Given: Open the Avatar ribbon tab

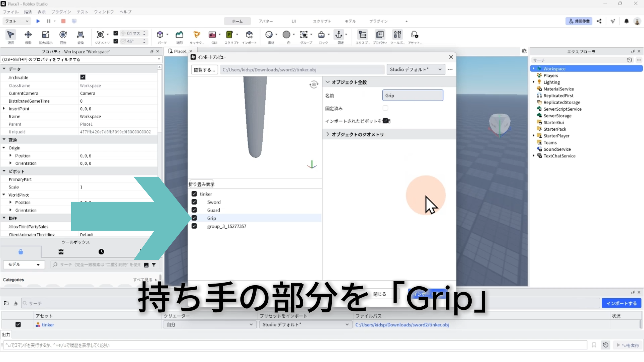Looking at the screenshot, I should pyautogui.click(x=266, y=21).
